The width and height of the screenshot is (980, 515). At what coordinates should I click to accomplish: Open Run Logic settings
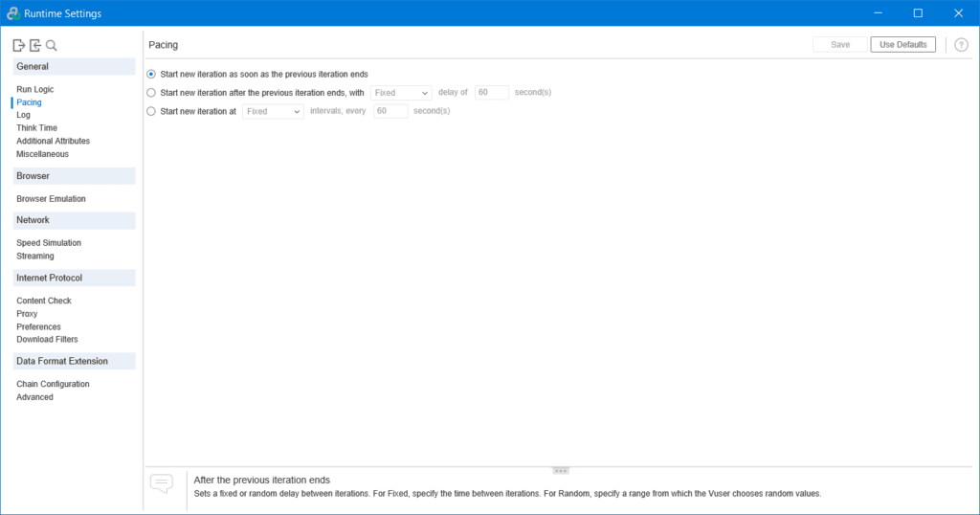(35, 89)
